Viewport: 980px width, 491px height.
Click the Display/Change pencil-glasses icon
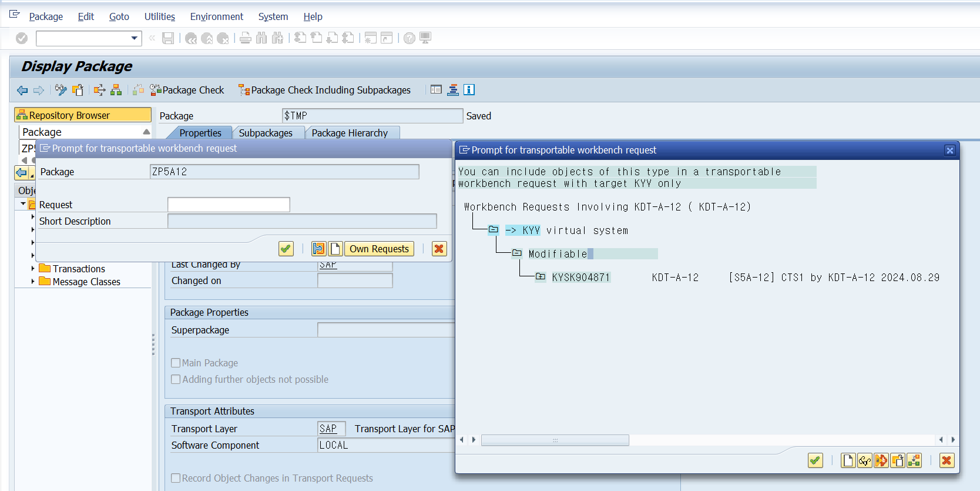click(x=61, y=90)
